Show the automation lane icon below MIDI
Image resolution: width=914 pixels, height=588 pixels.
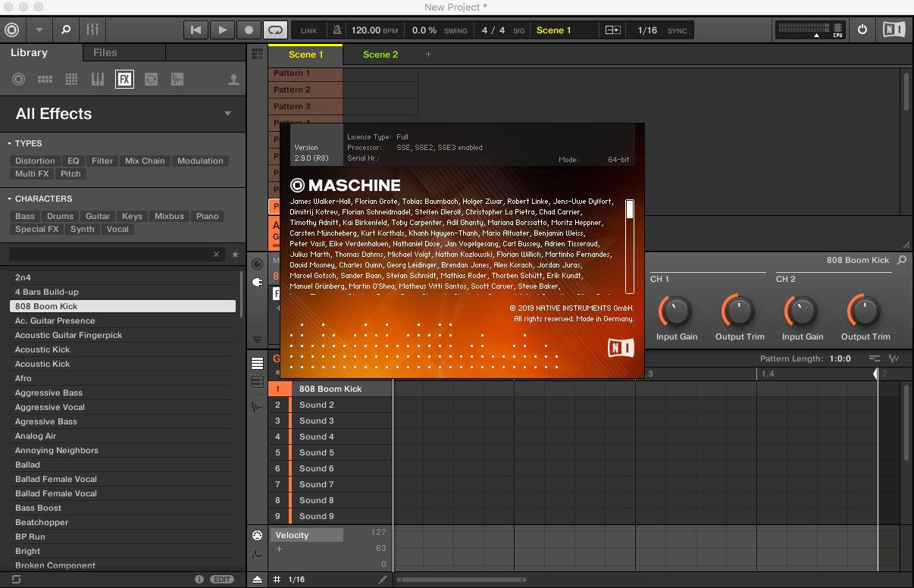point(257,554)
